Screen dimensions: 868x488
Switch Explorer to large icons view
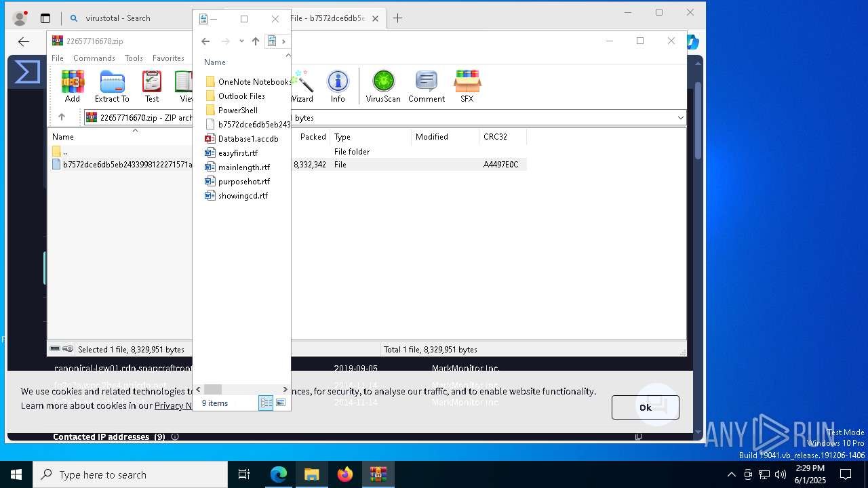point(281,403)
